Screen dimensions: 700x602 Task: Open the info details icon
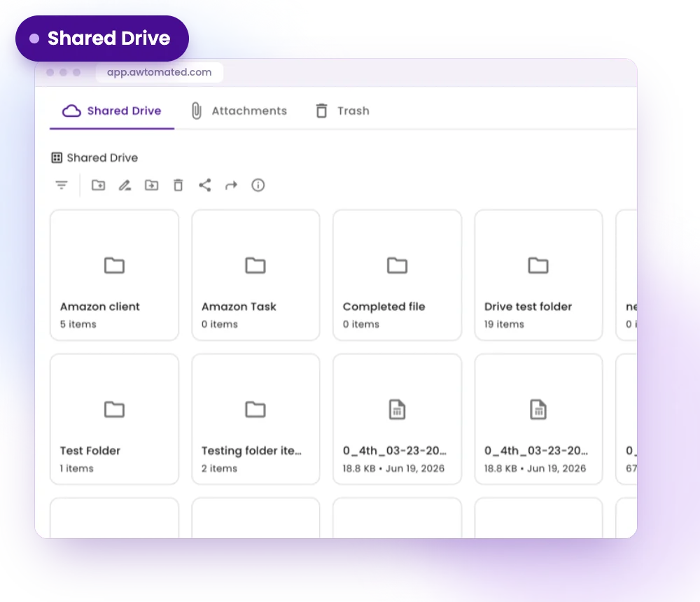258,185
